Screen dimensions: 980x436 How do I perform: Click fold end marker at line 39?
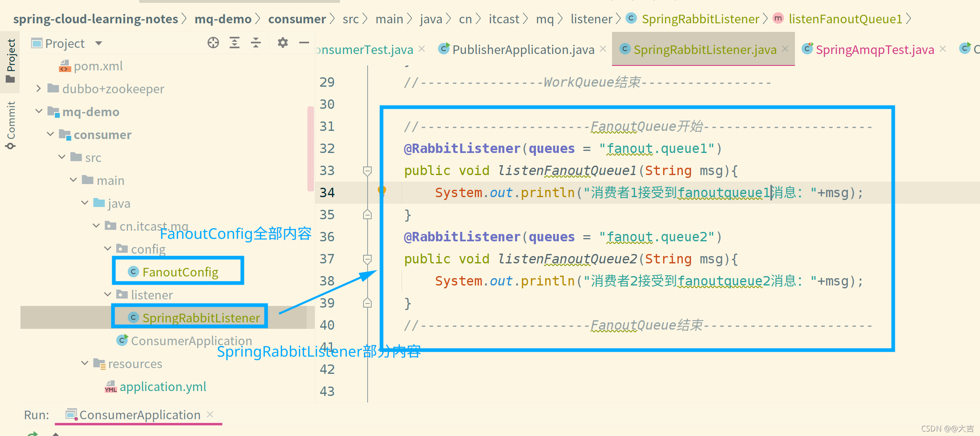click(x=367, y=303)
